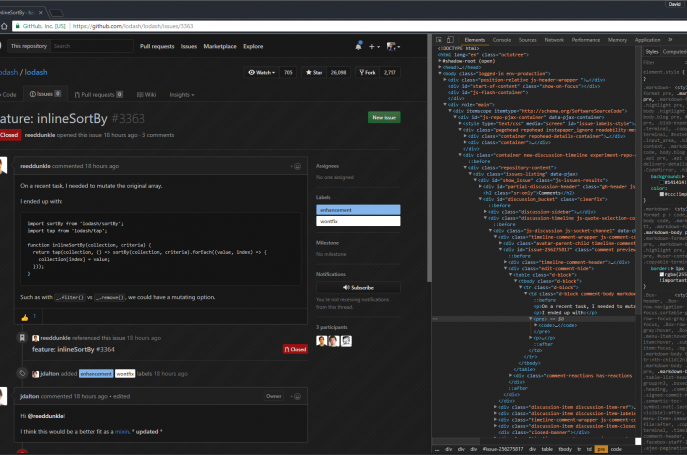
Task: Collapse the div role=main node
Action: point(445,105)
